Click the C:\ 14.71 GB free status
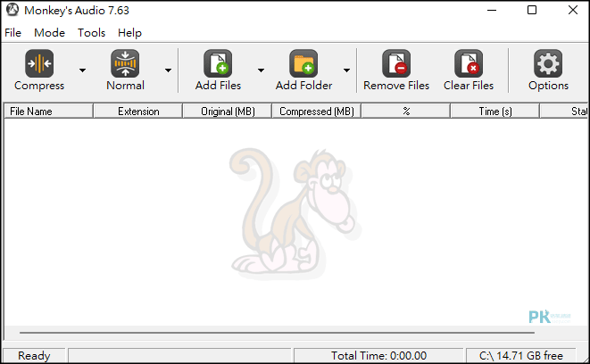This screenshot has height=364, width=590. tap(520, 355)
